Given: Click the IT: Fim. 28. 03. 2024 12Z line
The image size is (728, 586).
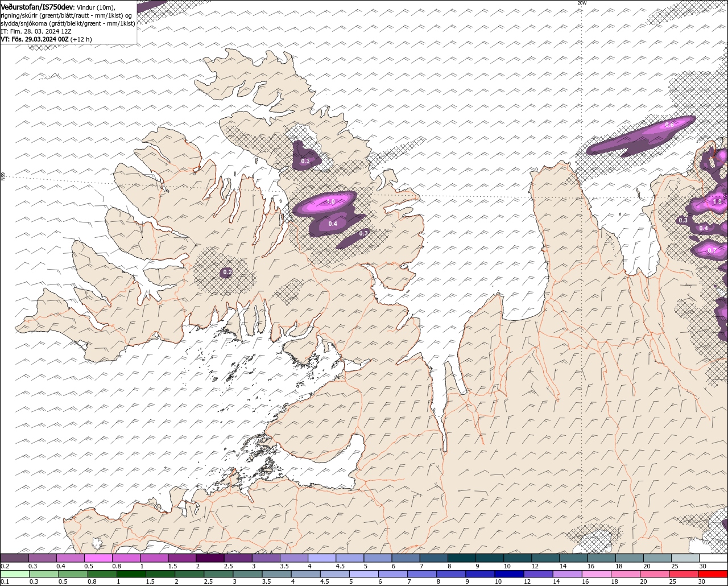Looking at the screenshot, I should pos(36,31).
